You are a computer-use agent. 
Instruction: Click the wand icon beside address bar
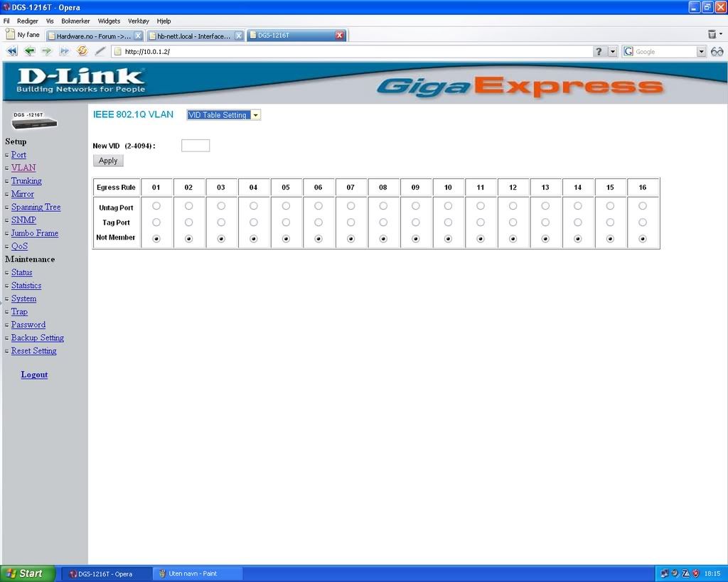[100, 51]
